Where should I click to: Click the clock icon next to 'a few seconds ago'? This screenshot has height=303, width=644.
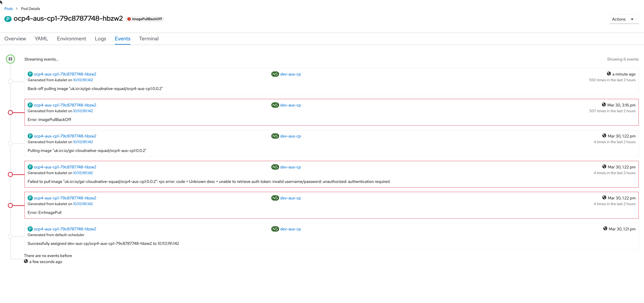pos(26,261)
